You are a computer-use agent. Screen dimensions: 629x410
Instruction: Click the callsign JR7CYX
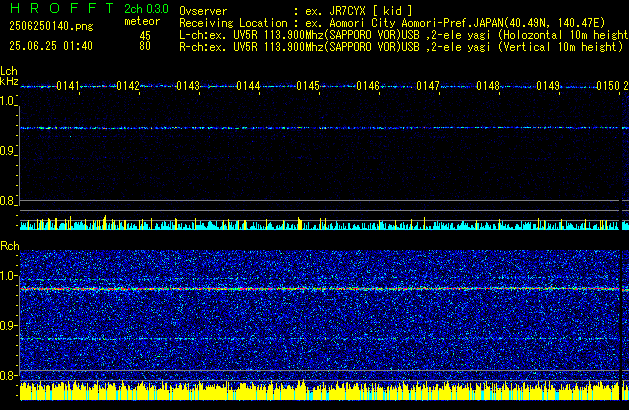coord(347,11)
